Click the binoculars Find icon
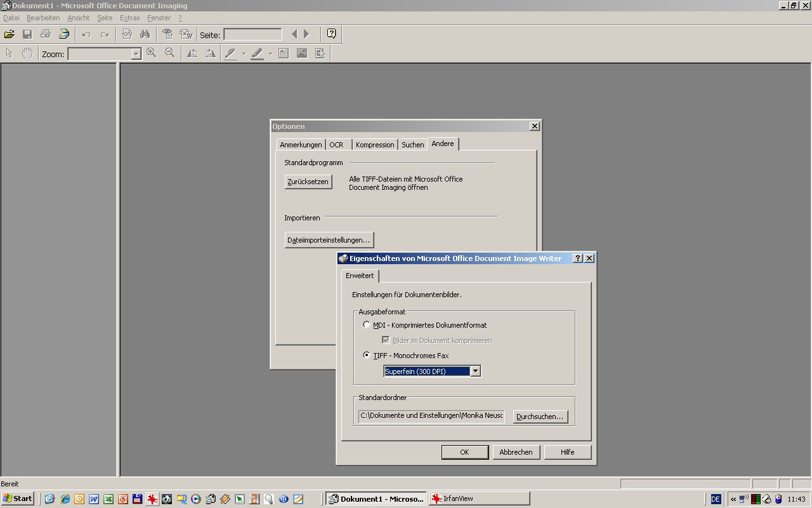Viewport: 812px width, 508px height. click(x=145, y=34)
